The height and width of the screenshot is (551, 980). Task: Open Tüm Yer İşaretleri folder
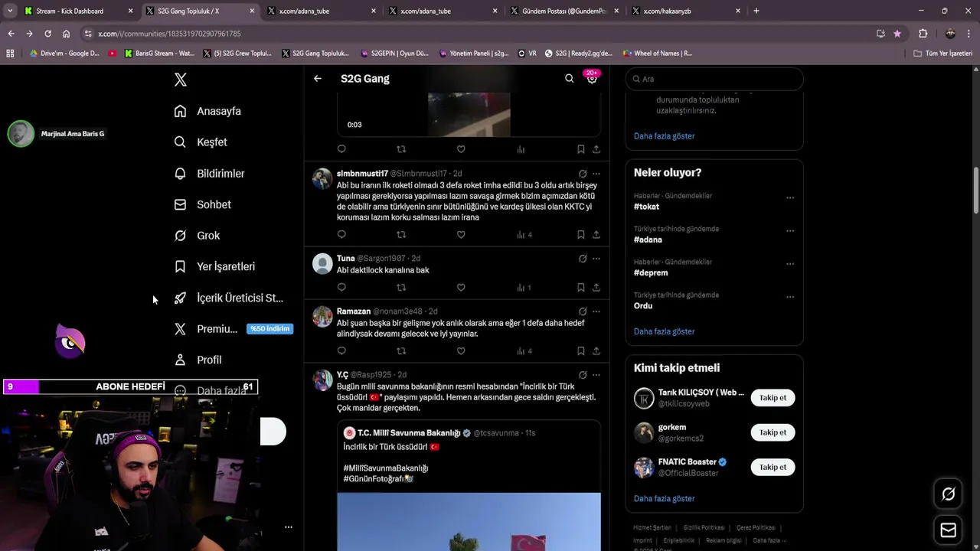click(942, 54)
